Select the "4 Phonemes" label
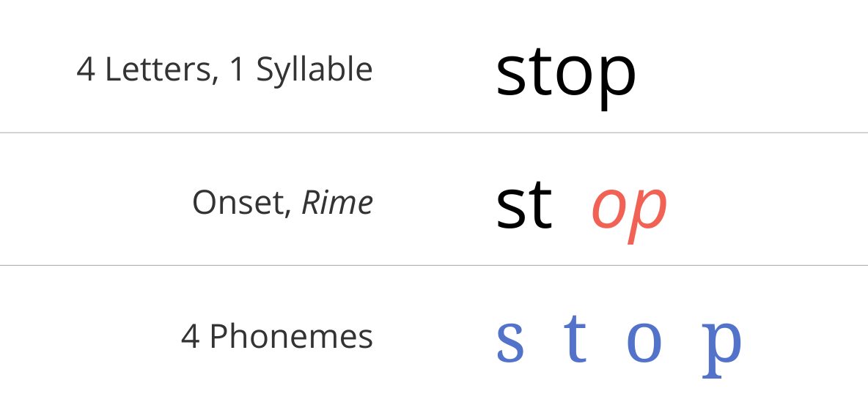 (x=277, y=337)
